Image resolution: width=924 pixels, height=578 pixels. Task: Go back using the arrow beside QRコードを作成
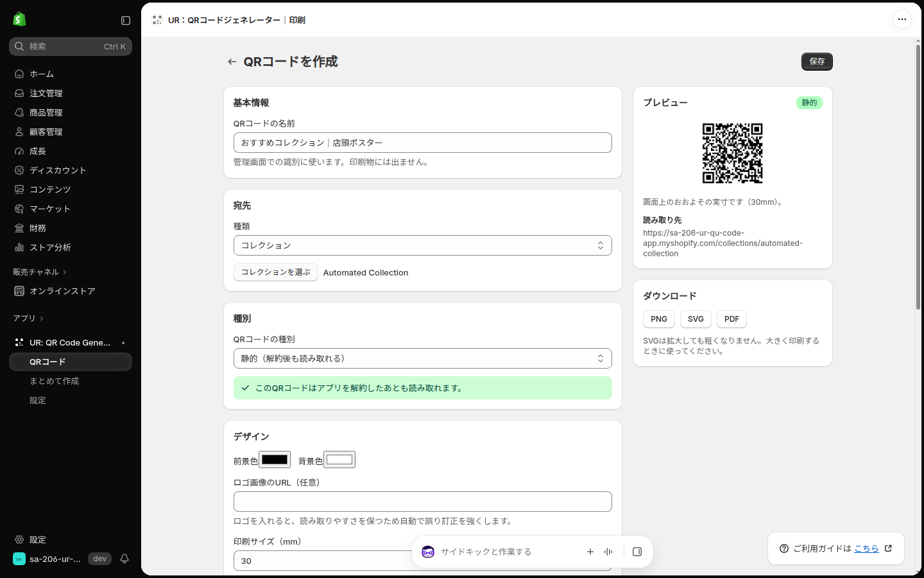coord(232,62)
